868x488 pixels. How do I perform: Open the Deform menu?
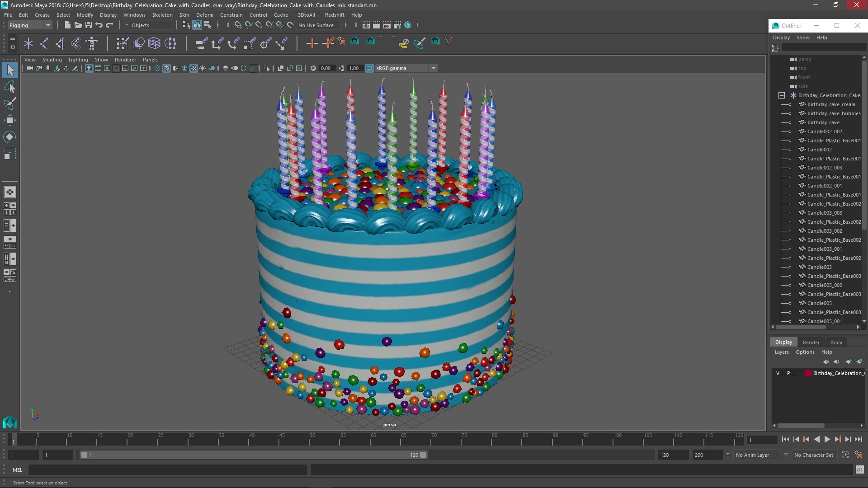click(204, 15)
